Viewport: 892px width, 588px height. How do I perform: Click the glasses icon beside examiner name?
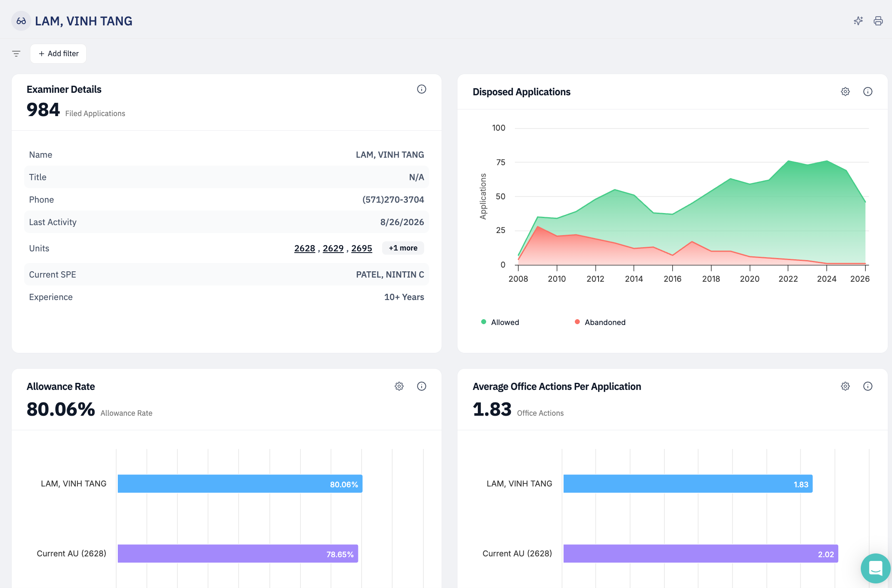[x=21, y=21]
